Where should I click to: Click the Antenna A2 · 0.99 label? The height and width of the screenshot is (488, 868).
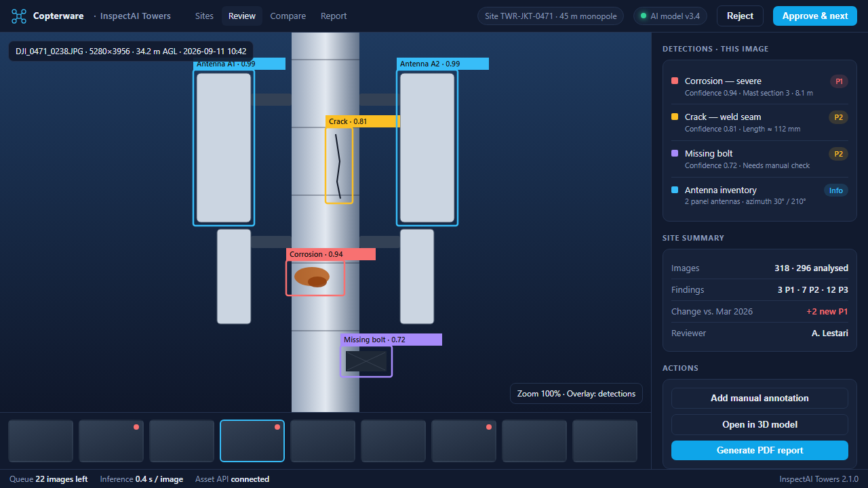[443, 64]
